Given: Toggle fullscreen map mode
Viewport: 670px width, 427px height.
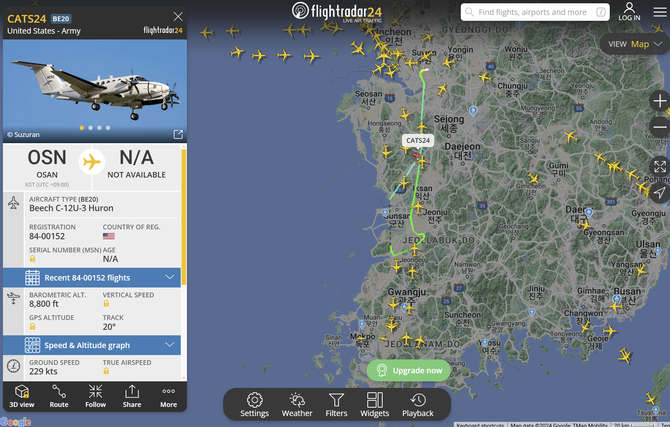Looking at the screenshot, I should point(660,166).
